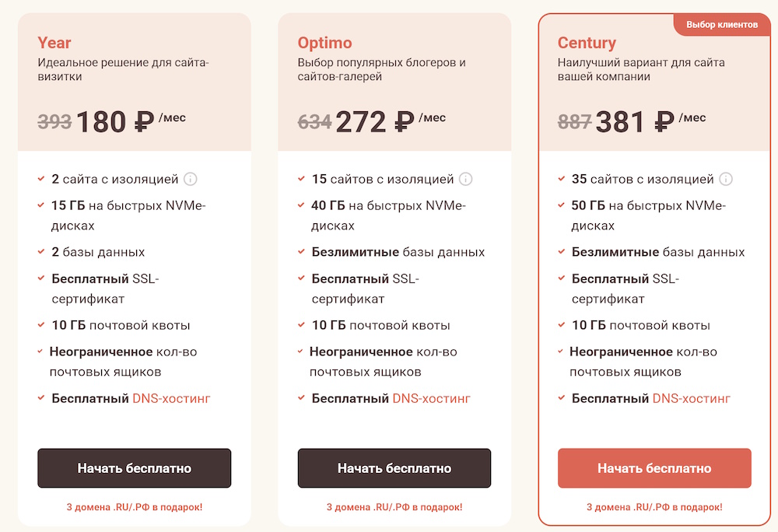Click info icon beside "15 сайтов с изоляцией"
778x532 pixels.
[465, 180]
